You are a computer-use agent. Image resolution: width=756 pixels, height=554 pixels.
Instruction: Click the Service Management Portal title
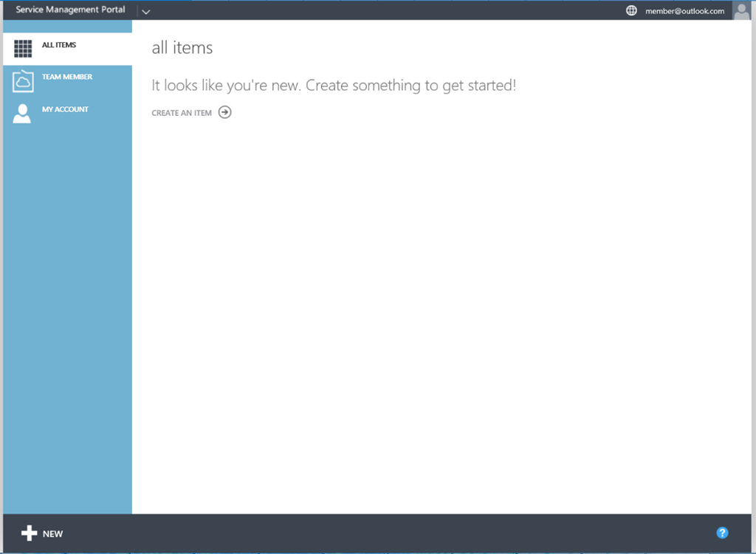(x=70, y=10)
